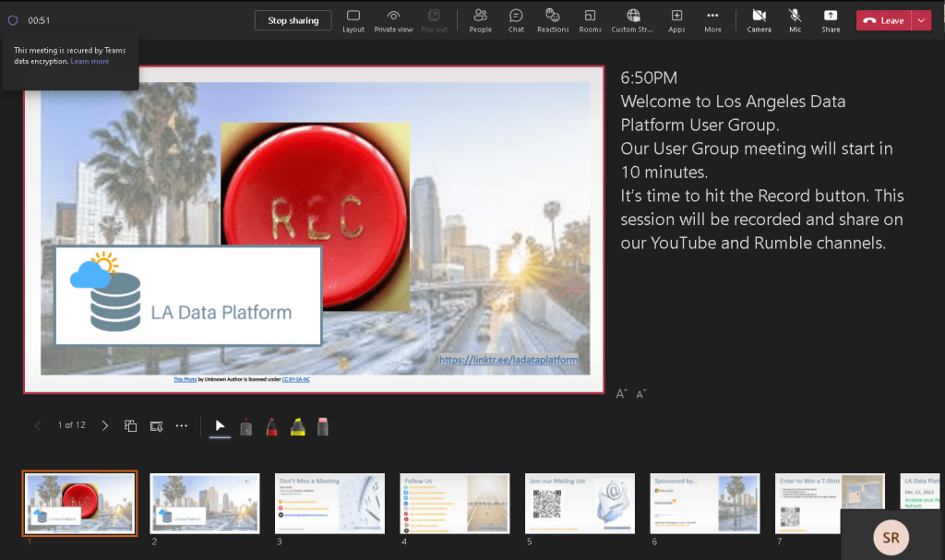Unmute the Mic

(x=795, y=19)
